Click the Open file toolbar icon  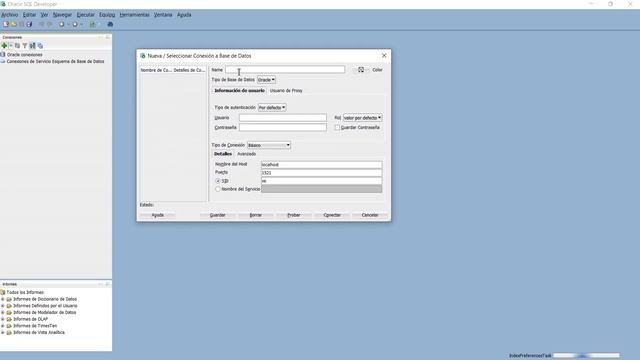[13, 24]
